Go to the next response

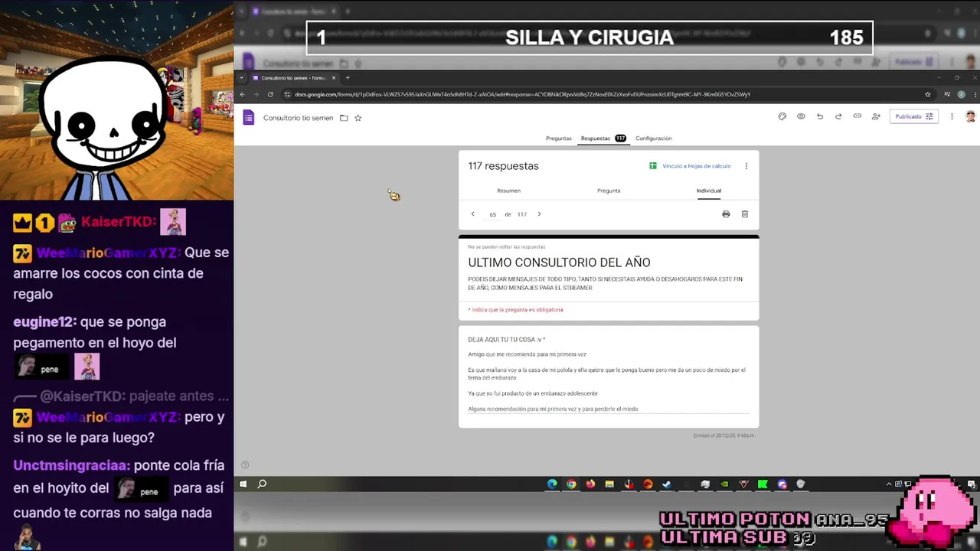click(x=539, y=214)
